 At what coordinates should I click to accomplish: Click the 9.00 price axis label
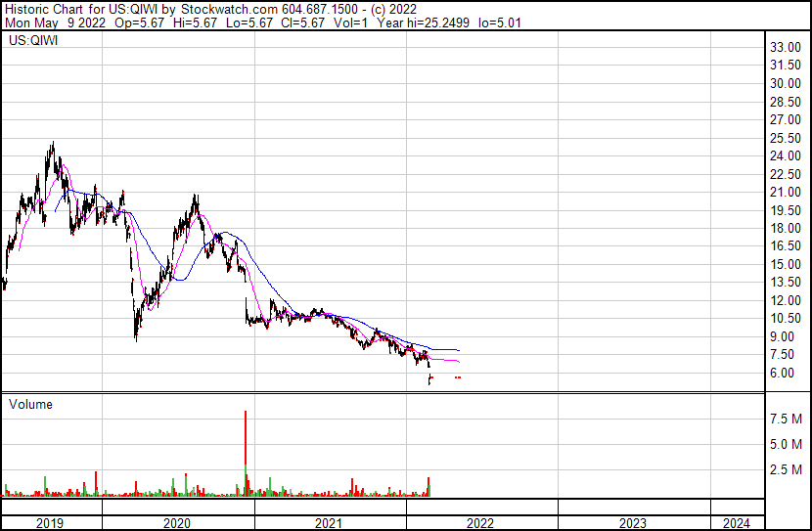[783, 337]
